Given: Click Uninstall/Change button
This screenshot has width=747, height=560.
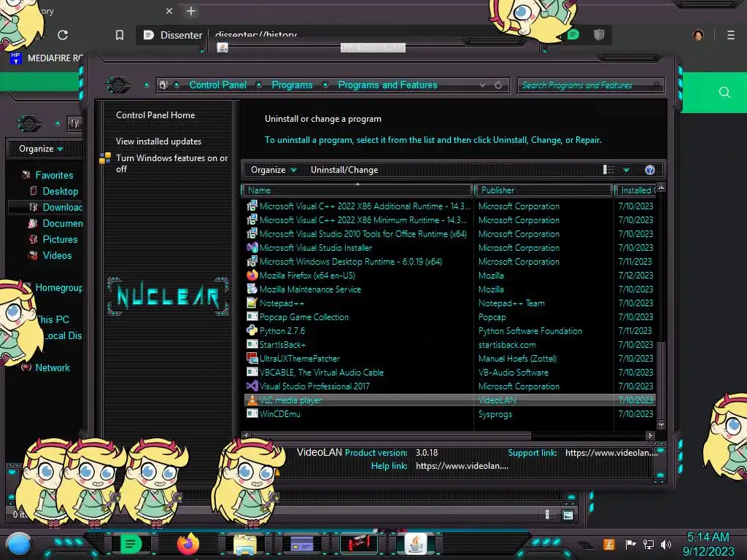Looking at the screenshot, I should coord(344,170).
